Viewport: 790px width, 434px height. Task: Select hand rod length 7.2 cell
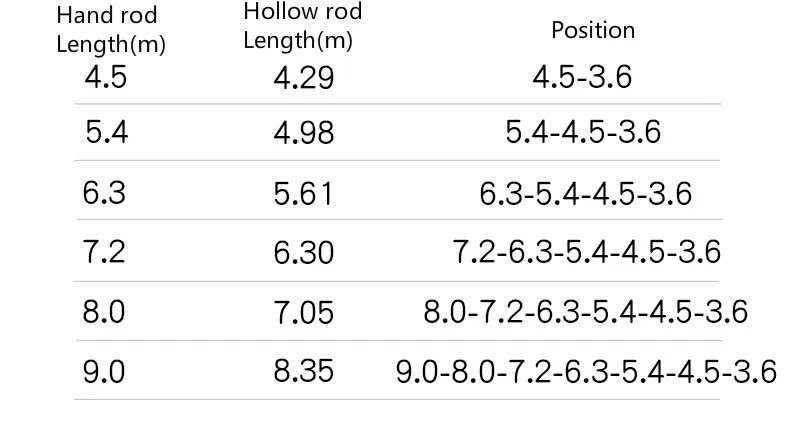pyautogui.click(x=104, y=252)
